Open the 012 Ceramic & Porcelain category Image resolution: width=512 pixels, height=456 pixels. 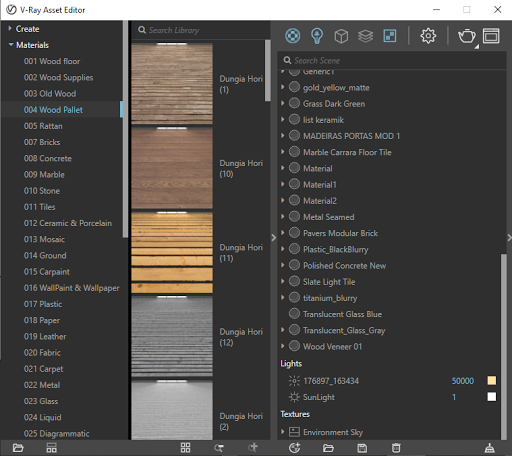(68, 223)
